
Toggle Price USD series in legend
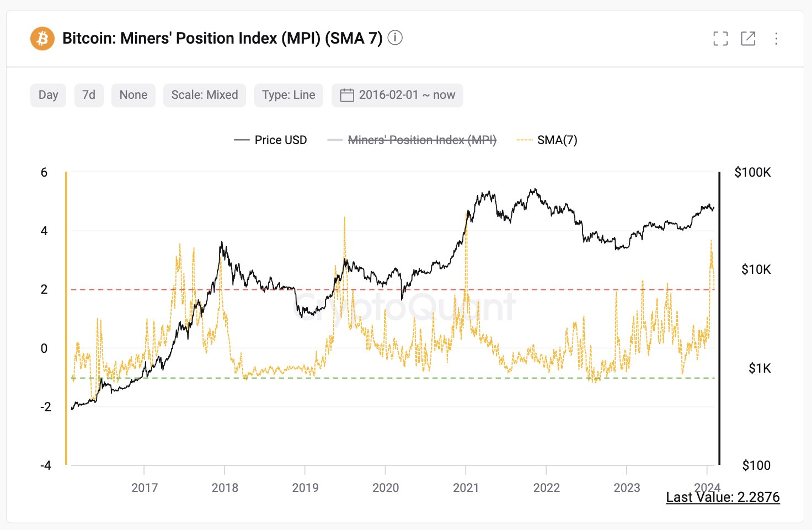(x=270, y=140)
